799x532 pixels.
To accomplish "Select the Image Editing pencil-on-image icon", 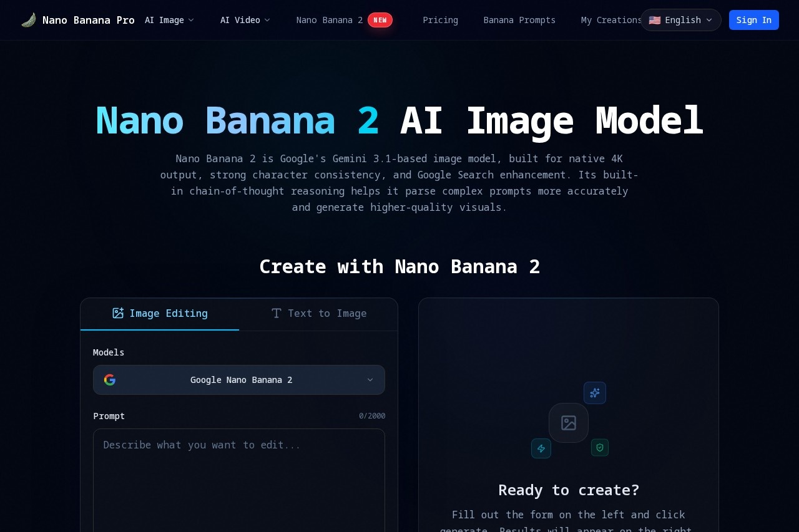I will 118,313.
